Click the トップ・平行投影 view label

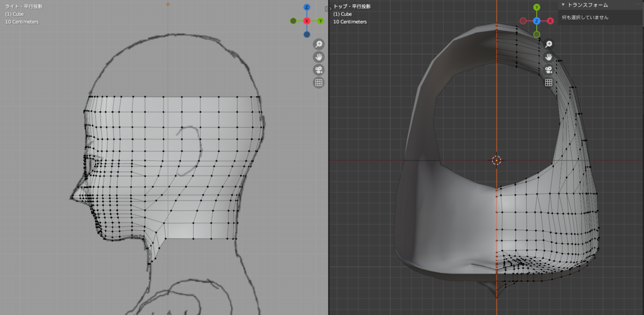click(x=352, y=6)
